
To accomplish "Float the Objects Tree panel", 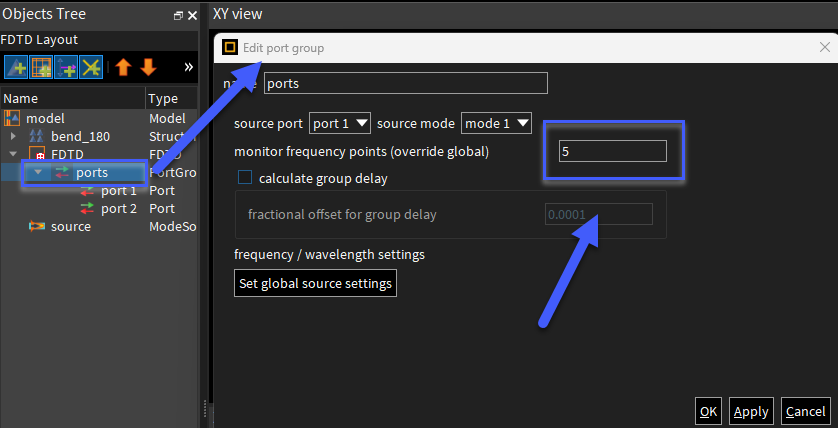I will (179, 16).
